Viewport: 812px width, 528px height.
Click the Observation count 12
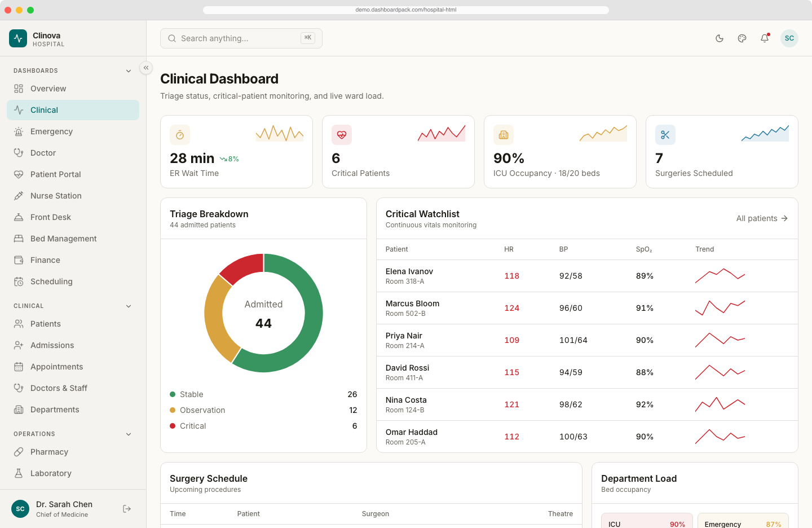pyautogui.click(x=353, y=410)
